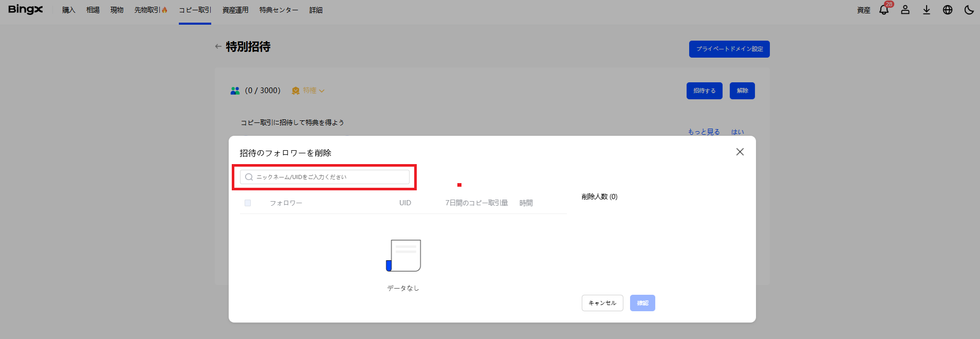Open the コピー取引 tab
Image resolution: width=980 pixels, height=339 pixels.
click(195, 10)
